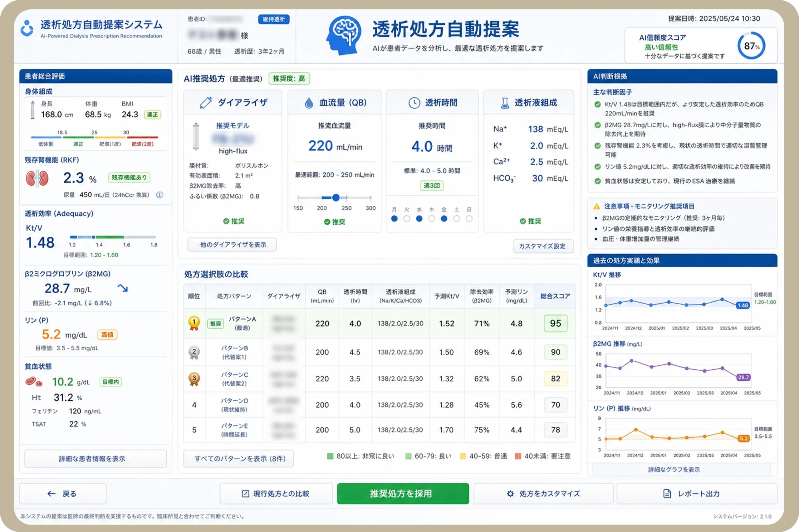
Task: Select the 総合スコア column header
Action: click(x=555, y=296)
